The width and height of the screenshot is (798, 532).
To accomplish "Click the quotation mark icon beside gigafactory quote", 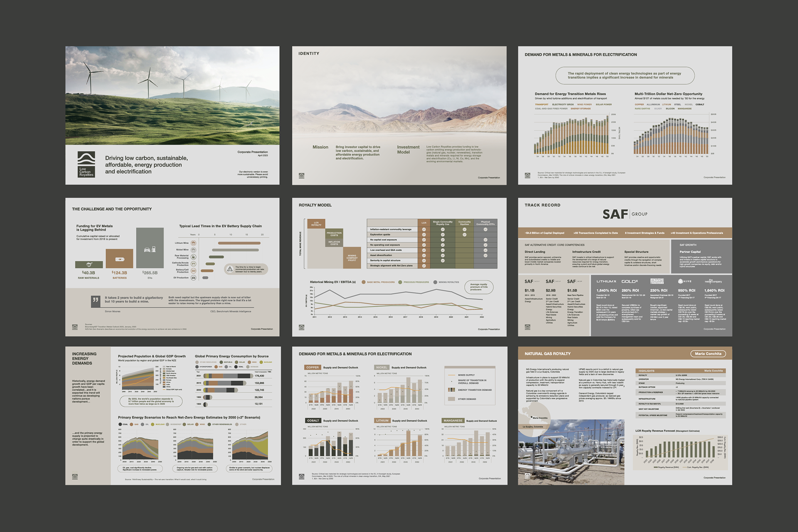I will (x=96, y=300).
